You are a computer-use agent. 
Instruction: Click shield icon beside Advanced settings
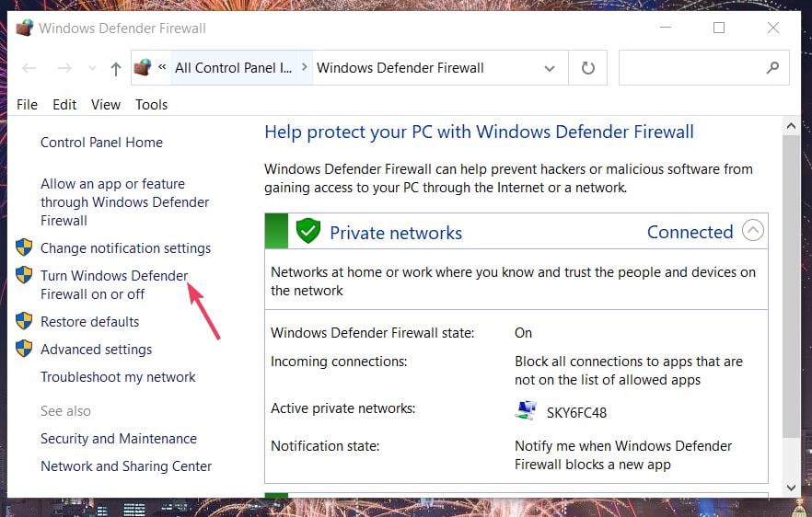[24, 349]
